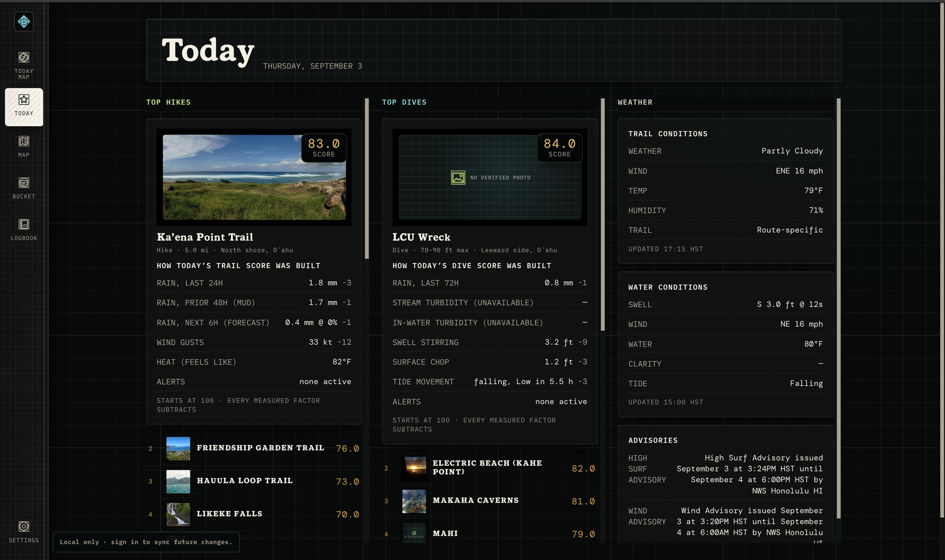Click the 83.0 score badge
The width and height of the screenshot is (945, 560).
click(x=324, y=148)
